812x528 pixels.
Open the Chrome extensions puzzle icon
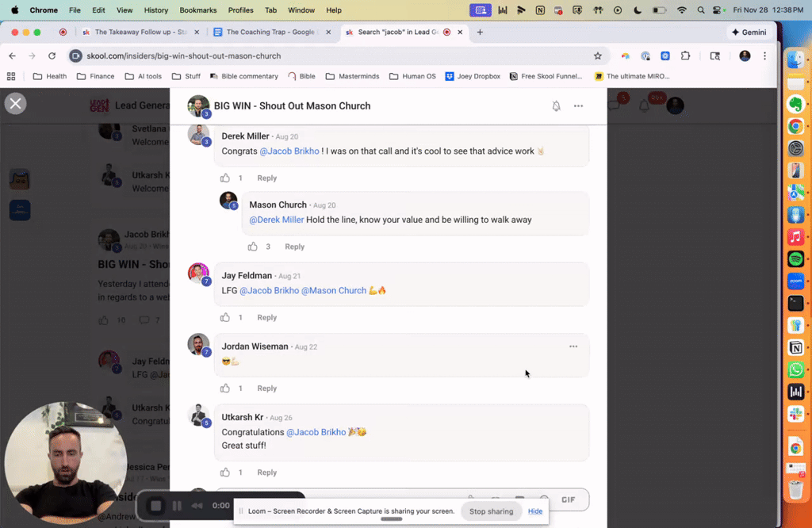[x=685, y=56]
